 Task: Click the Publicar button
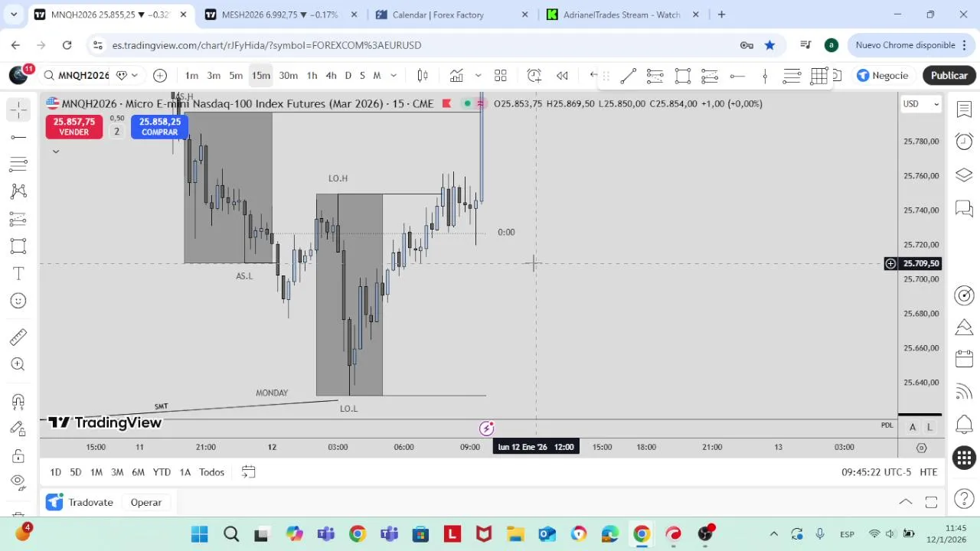949,75
